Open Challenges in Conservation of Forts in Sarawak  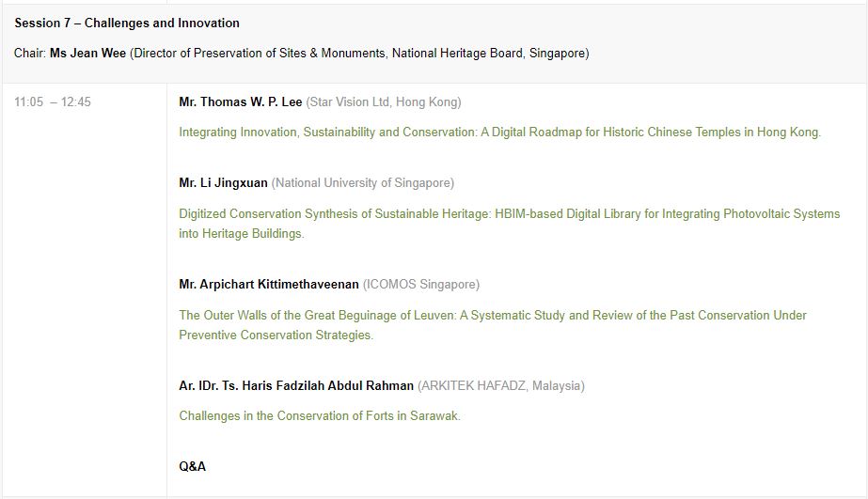click(x=320, y=416)
